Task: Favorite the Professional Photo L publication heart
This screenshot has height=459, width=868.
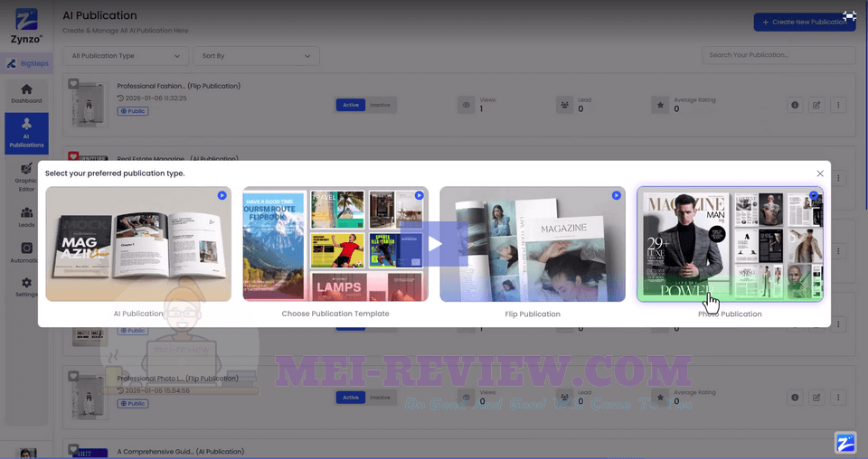Action: click(73, 377)
